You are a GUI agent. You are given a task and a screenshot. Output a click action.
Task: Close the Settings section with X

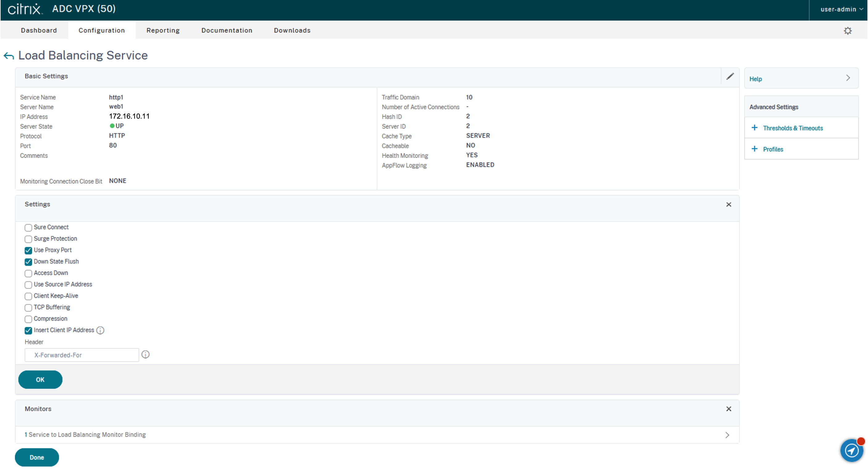tap(729, 205)
